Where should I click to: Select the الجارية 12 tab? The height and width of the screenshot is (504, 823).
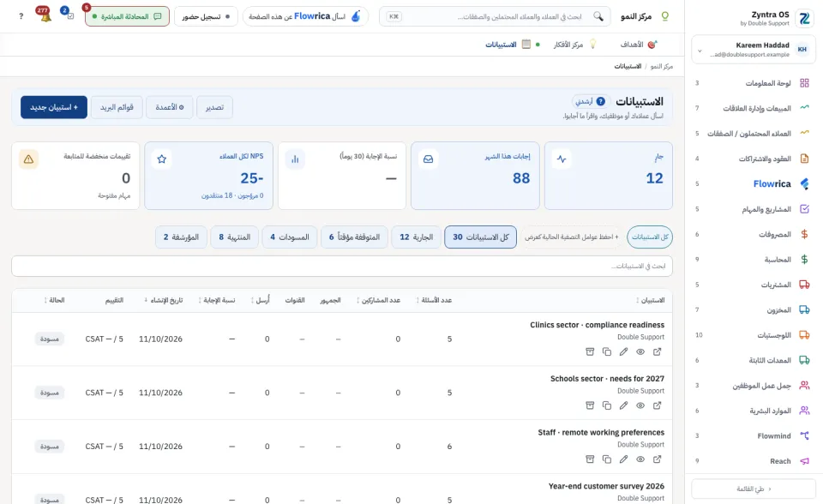(417, 237)
